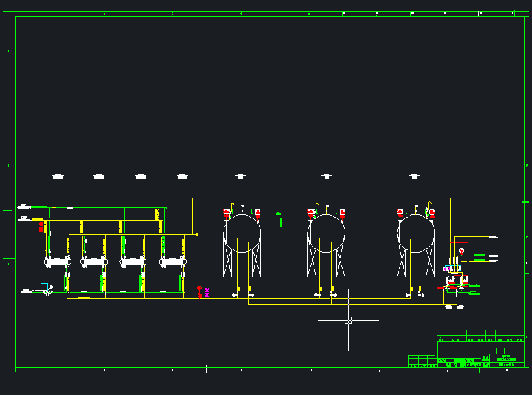Click the equipment label above fourth heat exchanger

(183, 176)
